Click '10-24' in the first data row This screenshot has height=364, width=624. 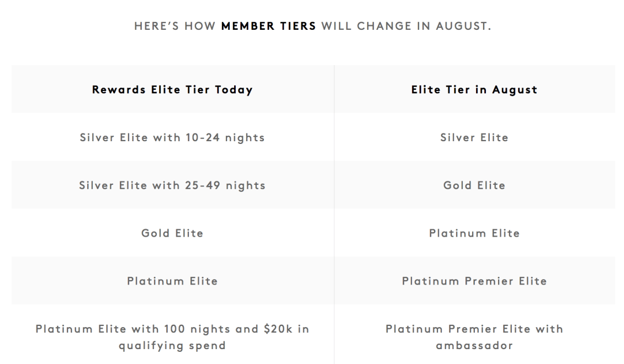[x=203, y=137]
